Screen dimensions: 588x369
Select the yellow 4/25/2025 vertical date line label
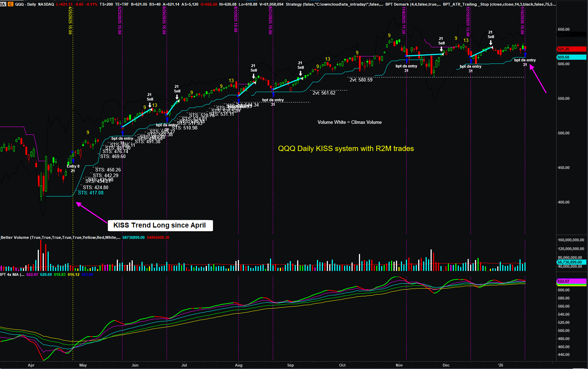70,20
